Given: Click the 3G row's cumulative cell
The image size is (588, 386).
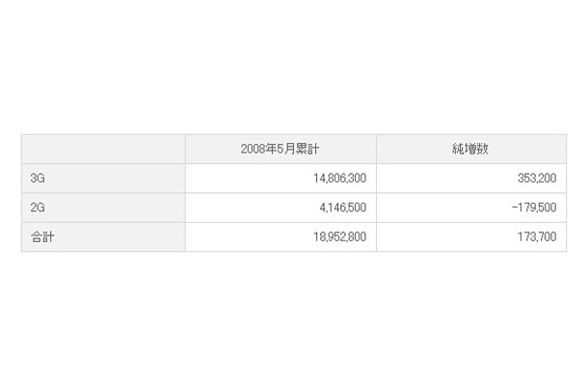Looking at the screenshot, I should point(281,178).
